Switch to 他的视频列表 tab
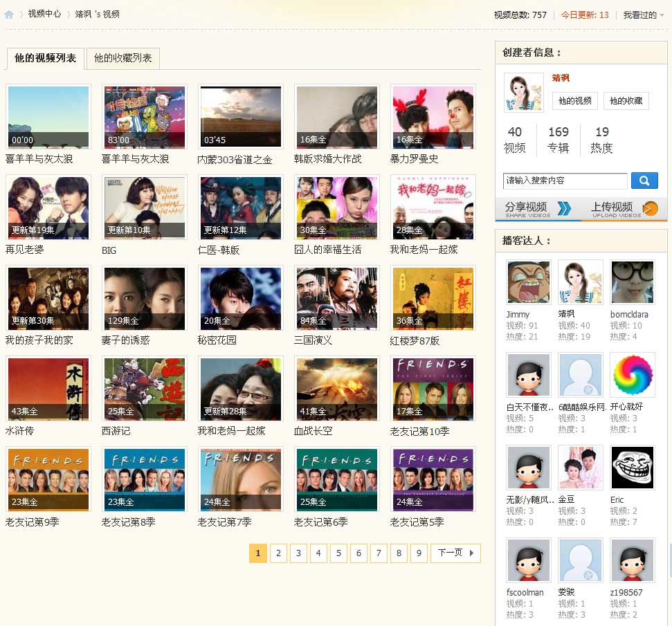Viewport: 672px width, 626px height. point(45,58)
